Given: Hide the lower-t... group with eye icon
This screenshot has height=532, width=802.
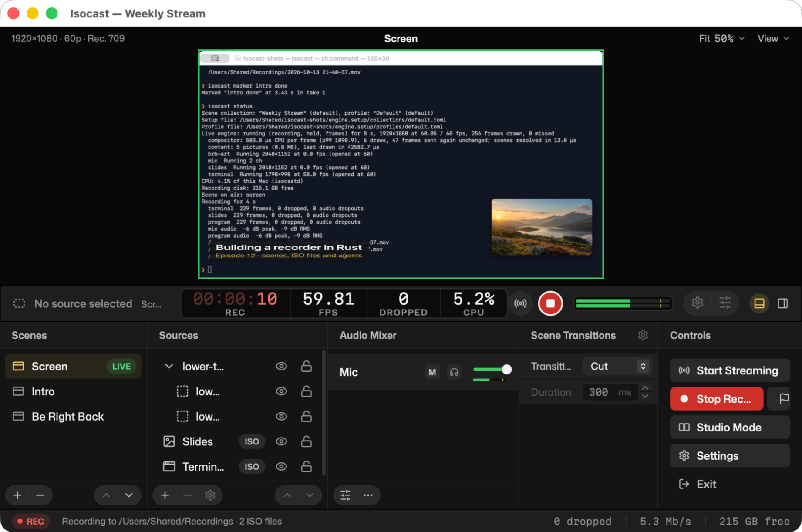Looking at the screenshot, I should coord(281,367).
